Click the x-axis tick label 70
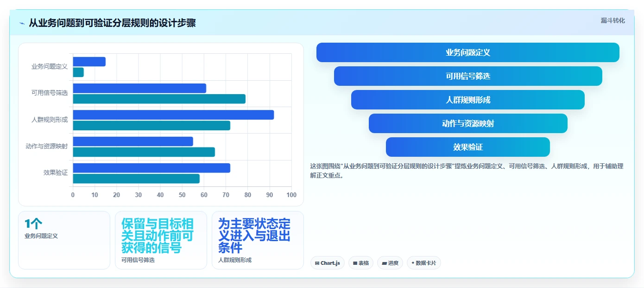The image size is (644, 288). [226, 195]
